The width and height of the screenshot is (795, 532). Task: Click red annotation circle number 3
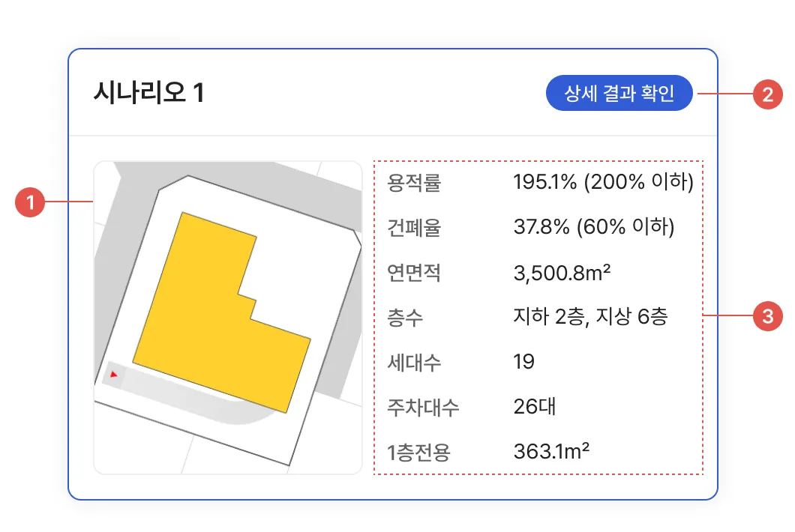[x=766, y=316]
